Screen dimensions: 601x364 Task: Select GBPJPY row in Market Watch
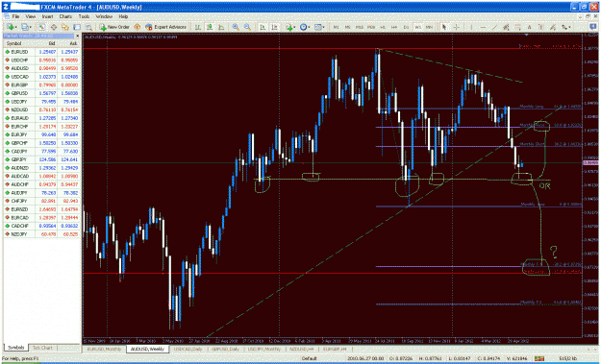click(x=41, y=159)
